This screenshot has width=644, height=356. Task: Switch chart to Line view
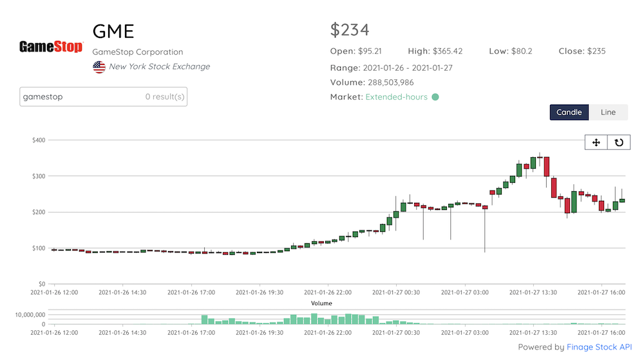tap(608, 112)
